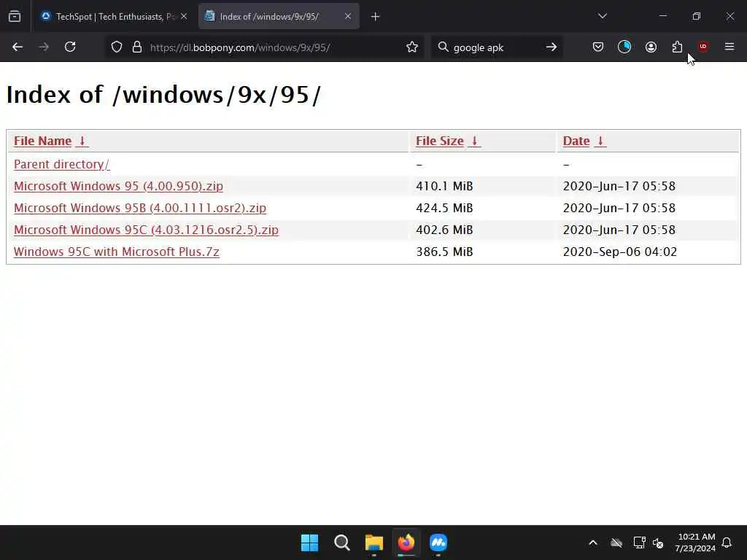
Task: Click the google apk search field
Action: point(495,47)
